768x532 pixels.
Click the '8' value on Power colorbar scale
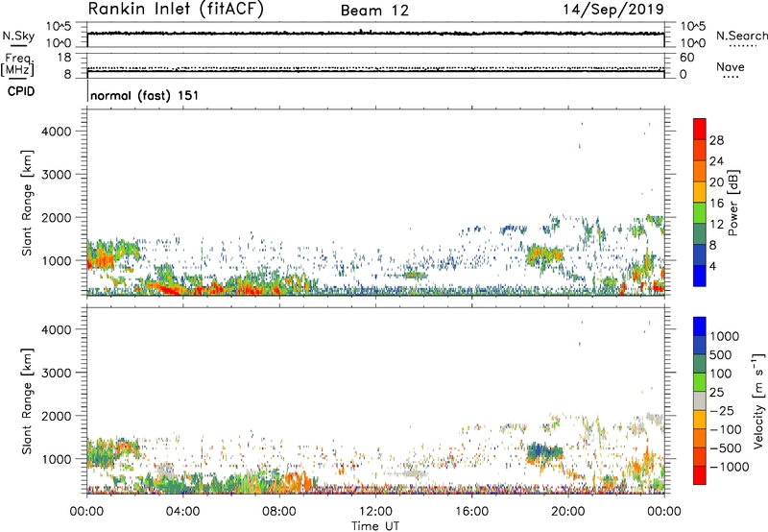click(712, 245)
